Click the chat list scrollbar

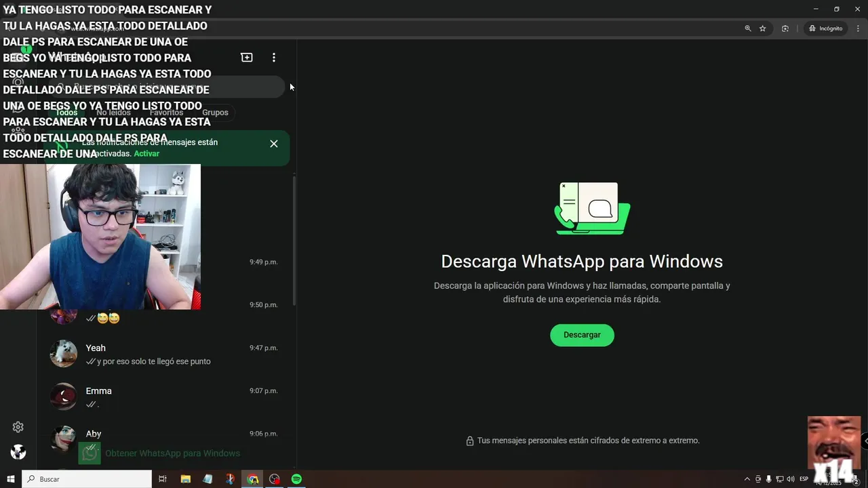[x=294, y=241]
